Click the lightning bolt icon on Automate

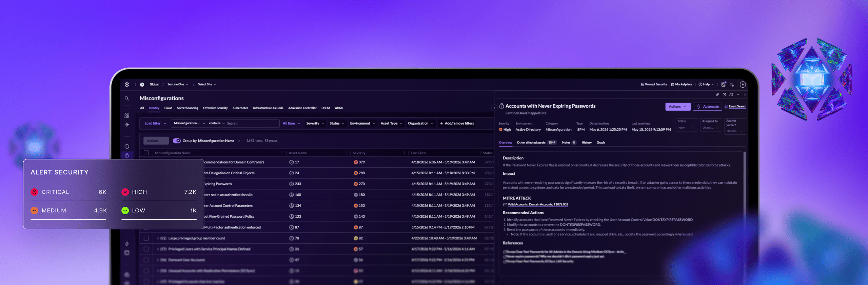[x=698, y=107]
